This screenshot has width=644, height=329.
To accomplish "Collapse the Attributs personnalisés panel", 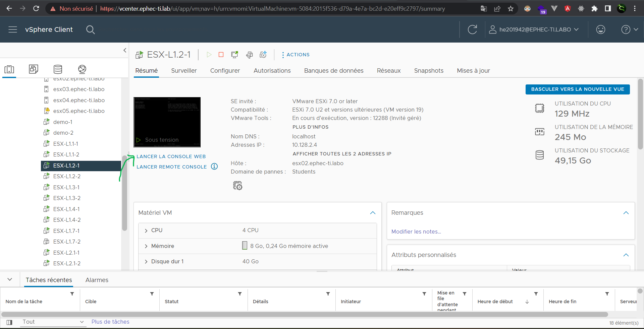I will [626, 255].
